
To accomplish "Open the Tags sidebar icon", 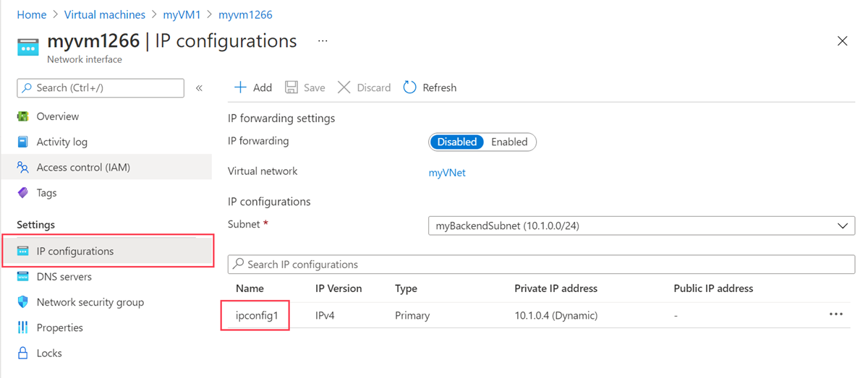I will [23, 193].
